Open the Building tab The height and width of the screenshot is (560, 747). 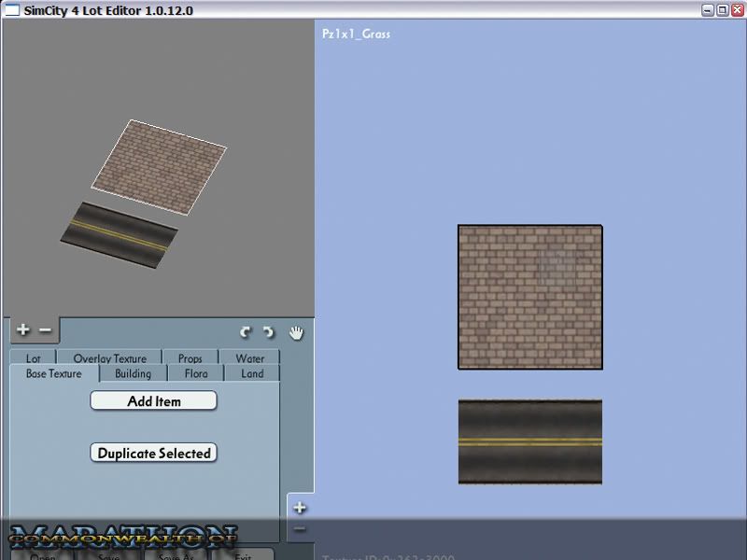133,374
